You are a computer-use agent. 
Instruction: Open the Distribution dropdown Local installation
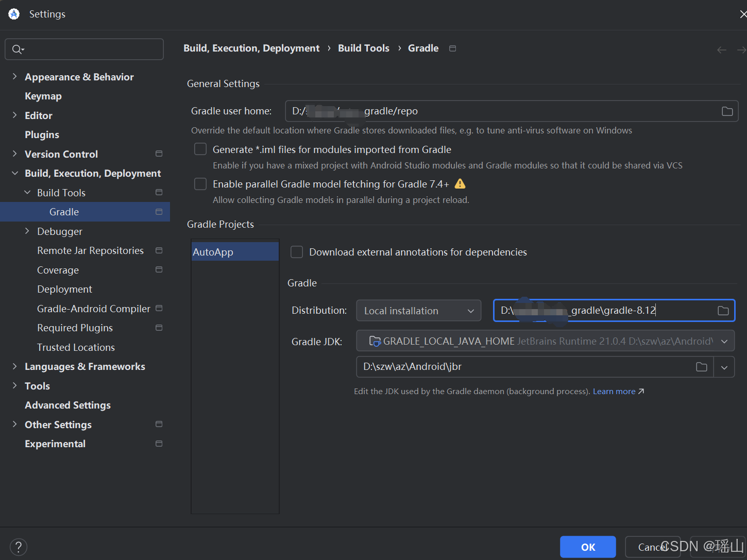tap(418, 311)
